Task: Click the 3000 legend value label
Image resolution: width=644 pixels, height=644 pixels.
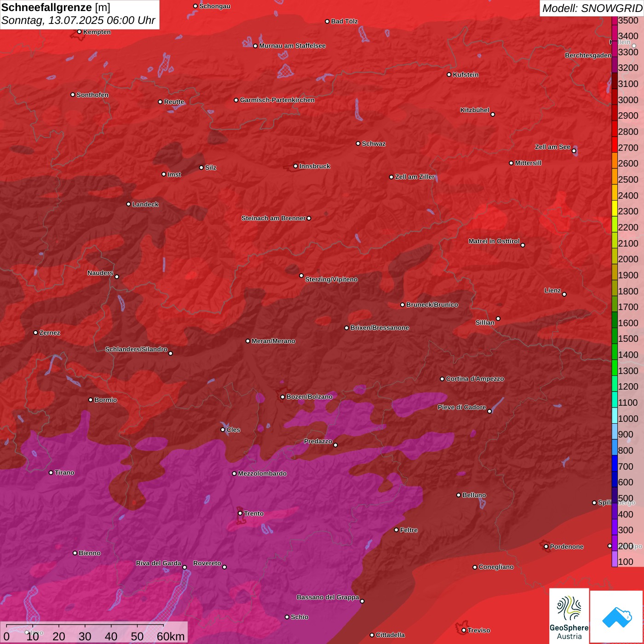Action: tap(628, 100)
